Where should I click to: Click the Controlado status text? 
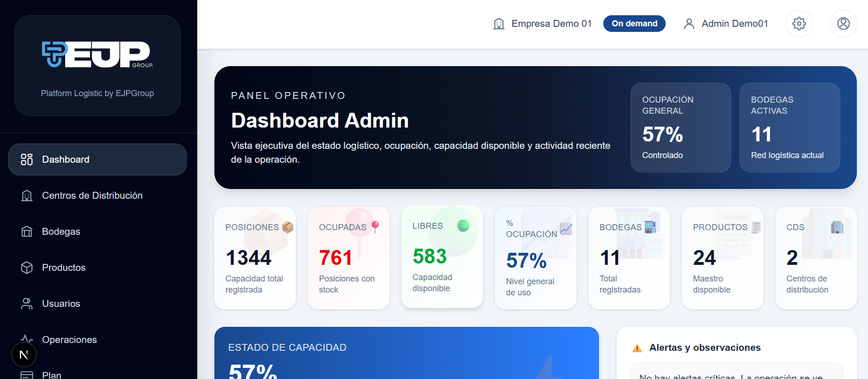(662, 155)
